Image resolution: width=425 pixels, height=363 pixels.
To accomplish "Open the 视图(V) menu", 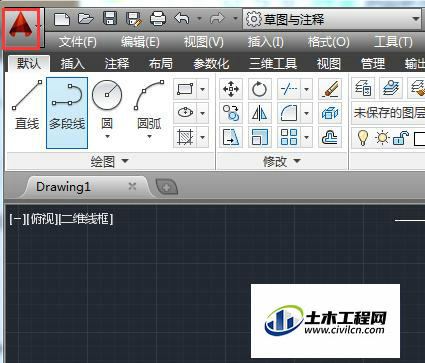I will (203, 42).
